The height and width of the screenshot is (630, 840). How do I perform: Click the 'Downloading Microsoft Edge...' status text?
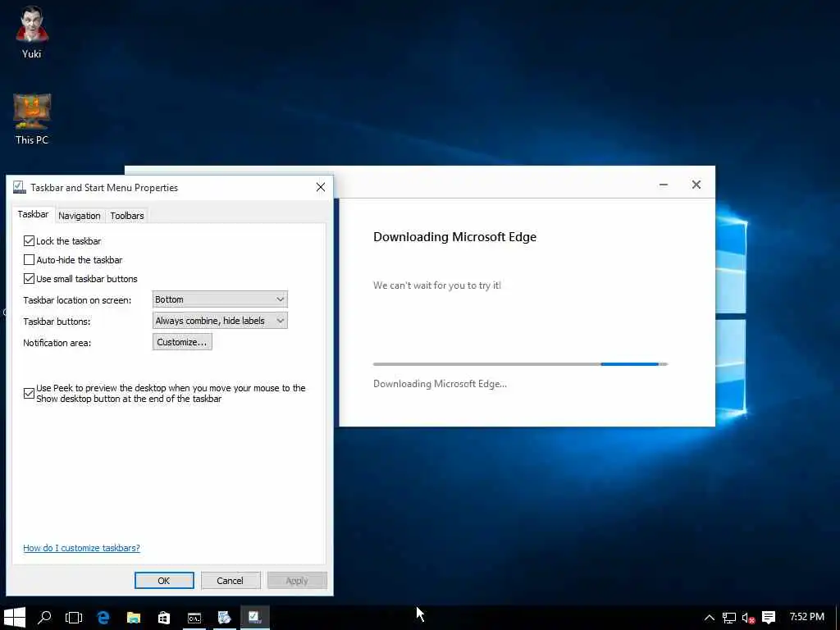(x=440, y=384)
